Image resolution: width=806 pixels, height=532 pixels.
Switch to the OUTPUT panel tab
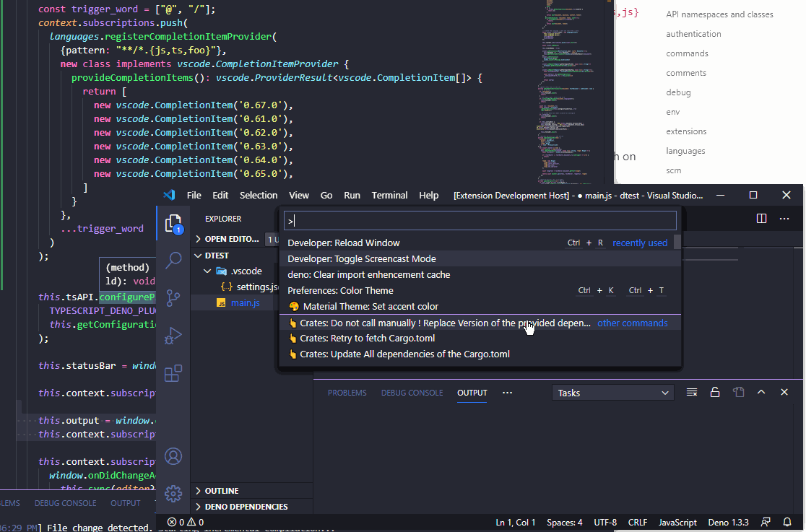[472, 393]
